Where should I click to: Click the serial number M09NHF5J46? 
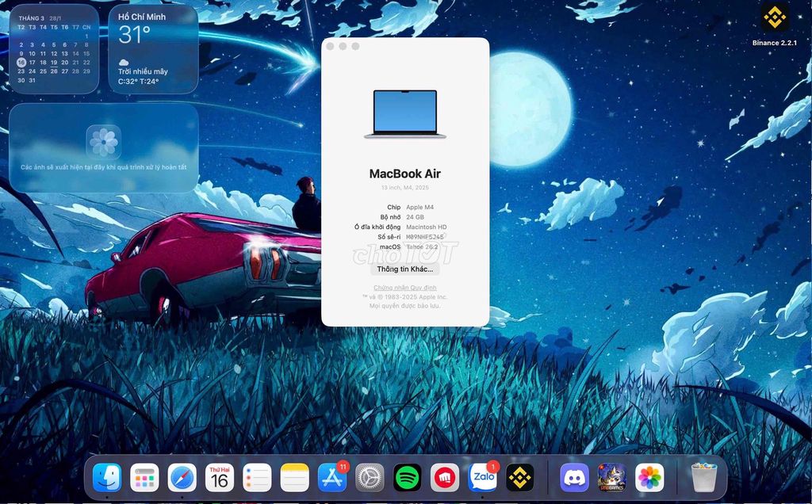click(x=425, y=237)
